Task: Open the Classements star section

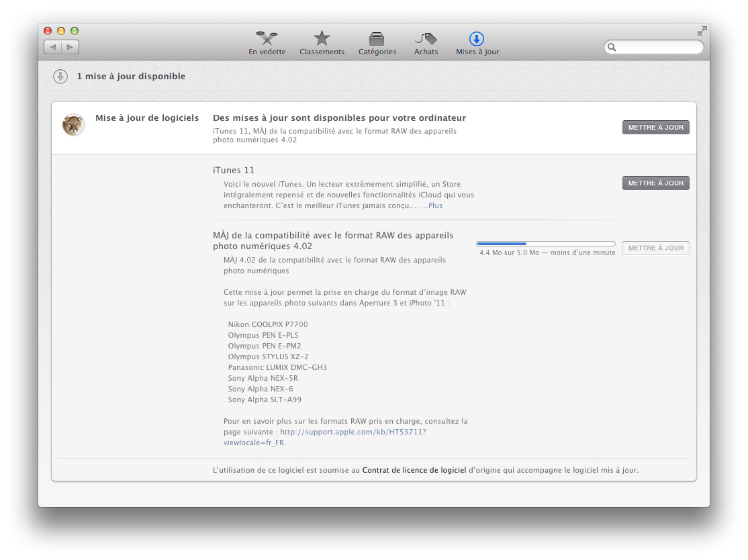Action: click(x=322, y=43)
